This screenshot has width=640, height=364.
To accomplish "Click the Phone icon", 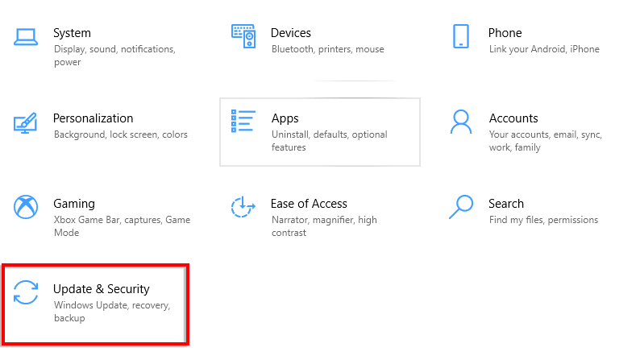I will [461, 36].
